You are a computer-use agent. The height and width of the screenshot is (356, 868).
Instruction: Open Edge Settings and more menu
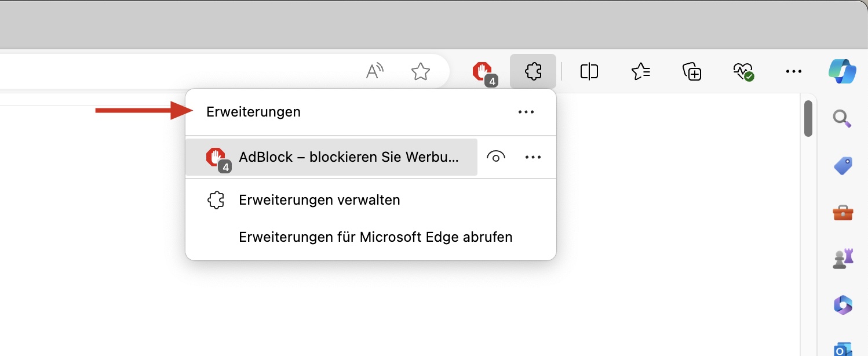pos(793,71)
